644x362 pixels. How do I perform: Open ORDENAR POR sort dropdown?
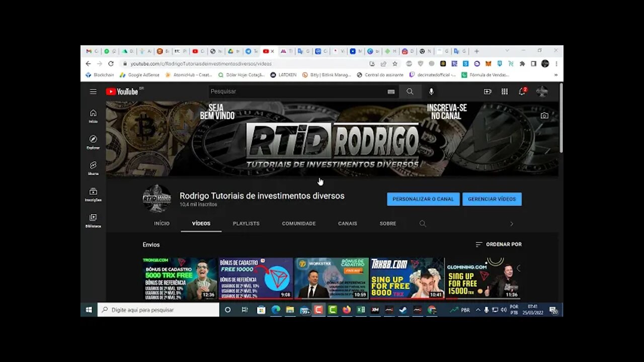(x=499, y=244)
